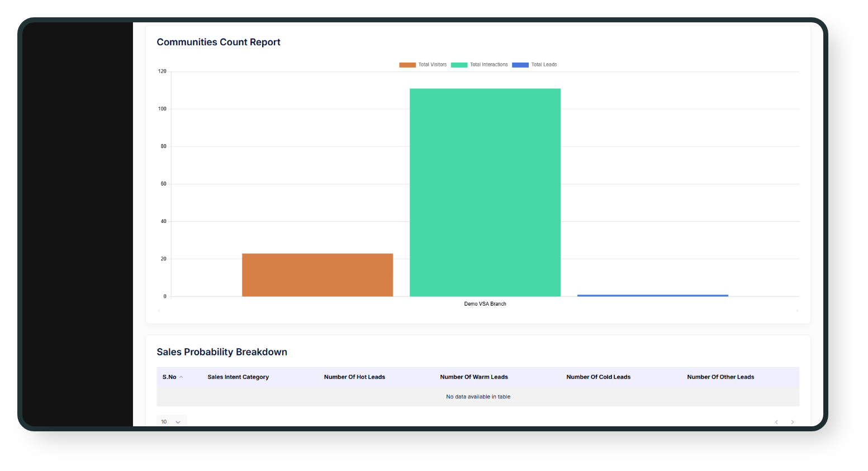Image resolution: width=868 pixels, height=471 pixels.
Task: Go to the next table page arrow
Action: [792, 422]
